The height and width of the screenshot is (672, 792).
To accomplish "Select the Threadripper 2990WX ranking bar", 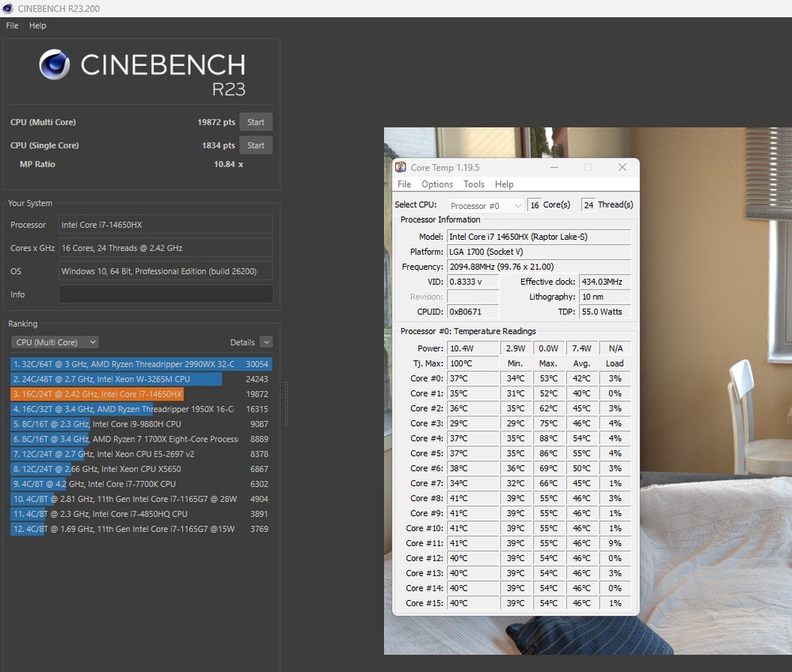I will [x=127, y=364].
